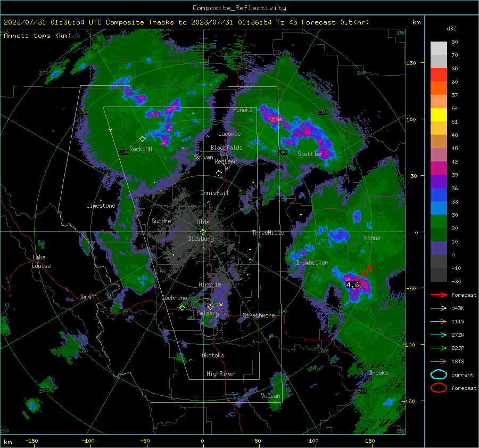
Task: Click the yellow diamond marker above Calgary
Action: pyautogui.click(x=210, y=307)
